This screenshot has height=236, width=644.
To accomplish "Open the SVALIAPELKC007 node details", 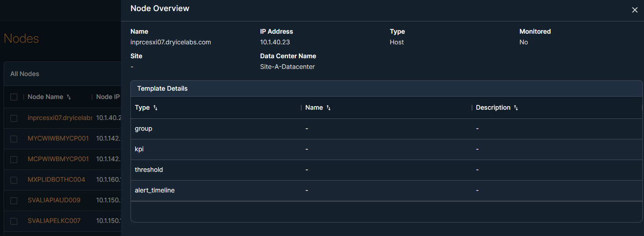I will 54,221.
